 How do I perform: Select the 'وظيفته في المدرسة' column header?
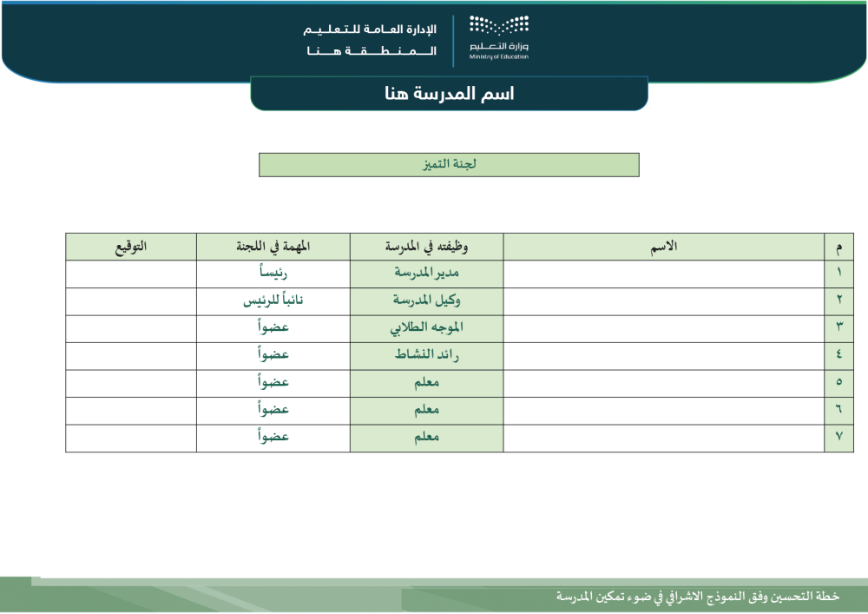coord(426,247)
